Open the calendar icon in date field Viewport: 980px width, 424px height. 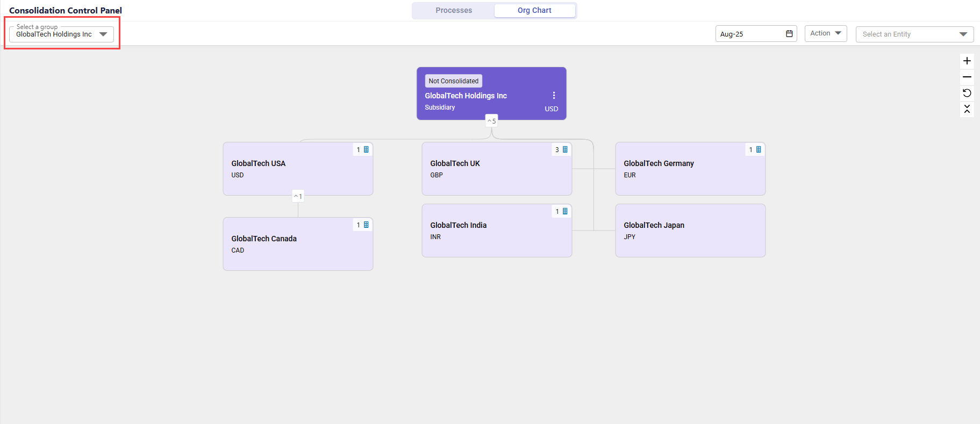[x=789, y=34]
